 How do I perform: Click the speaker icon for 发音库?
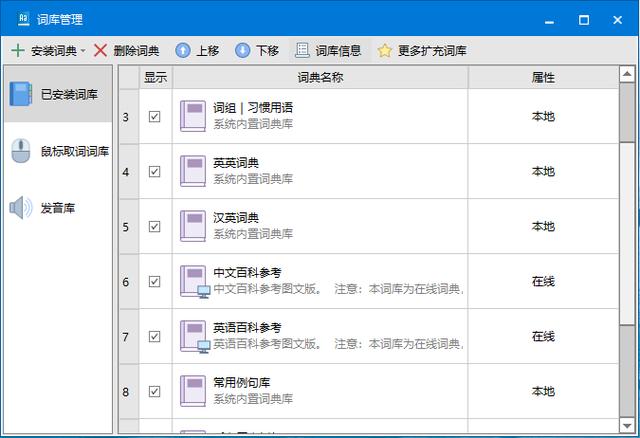tap(21, 207)
